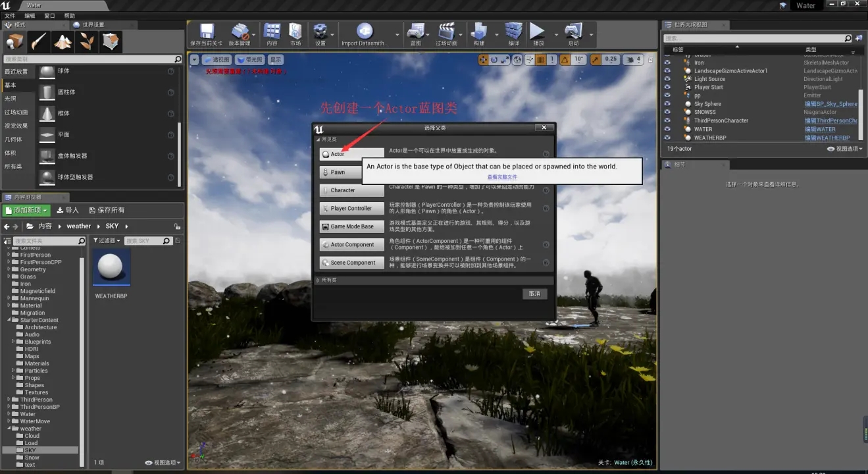Select the Lights (光照) category
Screen dimensions: 868x474
click(x=11, y=99)
